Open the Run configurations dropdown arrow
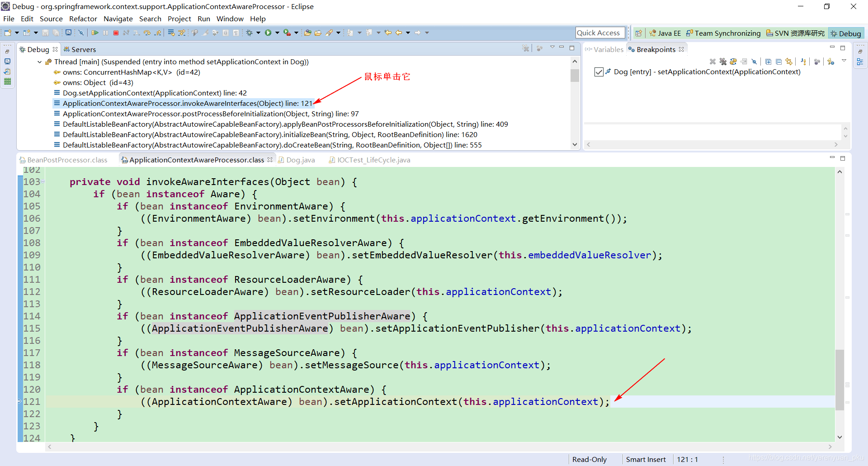Viewport: 868px width, 466px height. click(277, 33)
